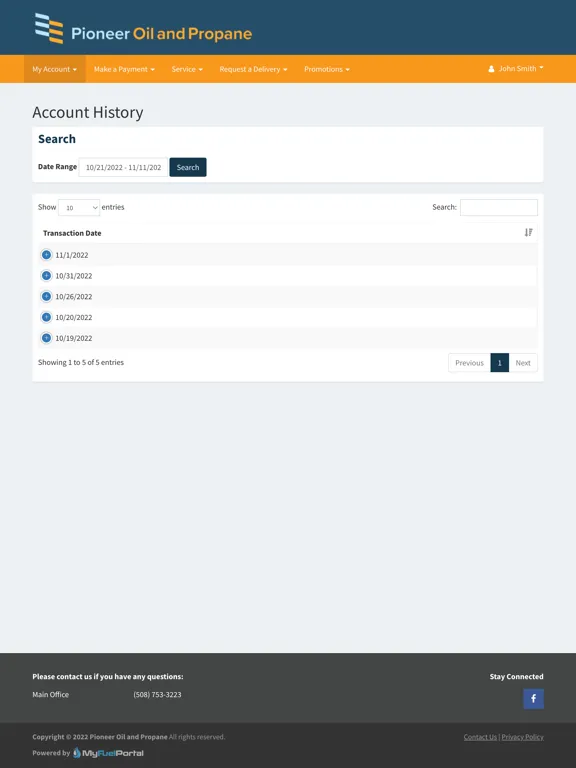Click the Date Range input field
576x768 pixels.
point(123,167)
